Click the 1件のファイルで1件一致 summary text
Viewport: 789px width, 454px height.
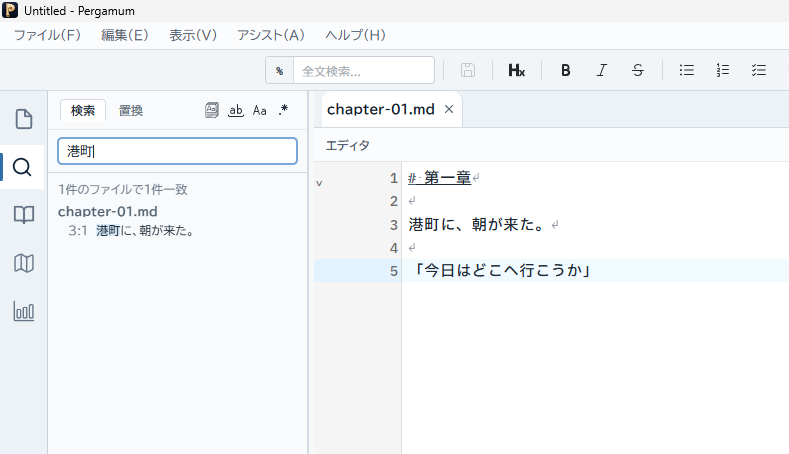click(x=123, y=189)
